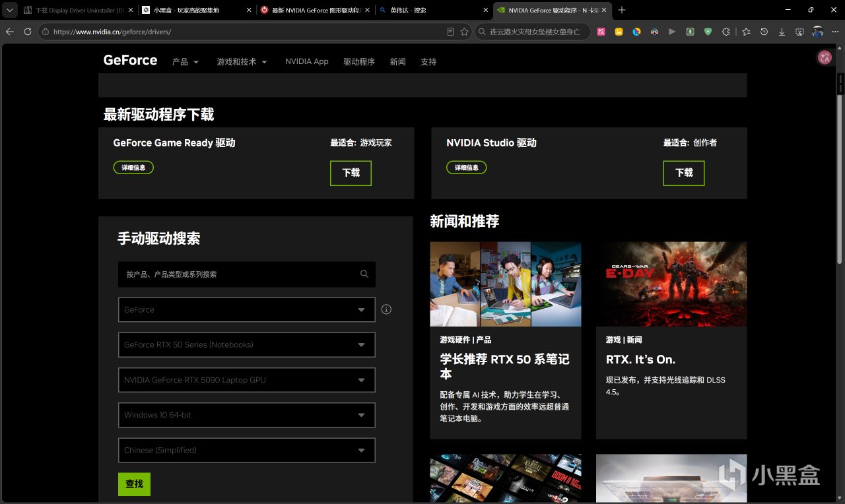Open the favorites list icon
The image size is (845, 504).
pos(746,32)
